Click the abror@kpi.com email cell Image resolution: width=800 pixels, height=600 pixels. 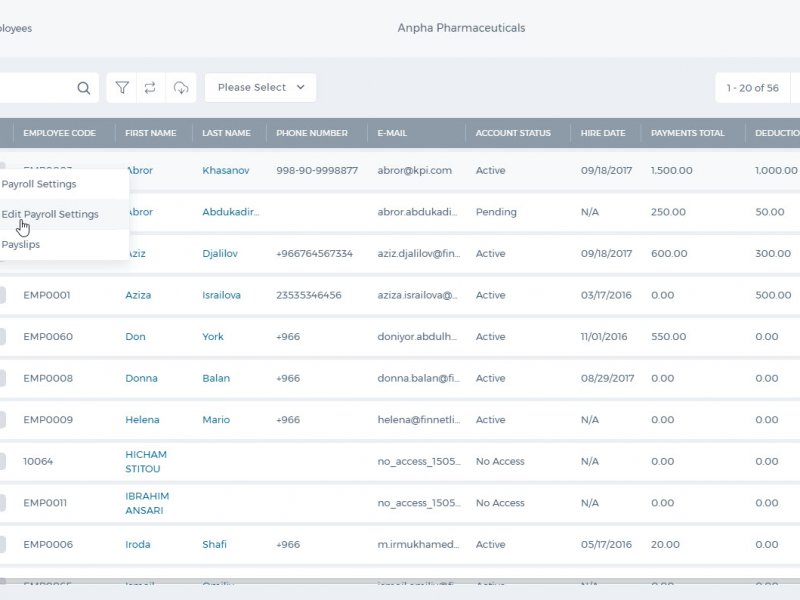[x=414, y=170]
